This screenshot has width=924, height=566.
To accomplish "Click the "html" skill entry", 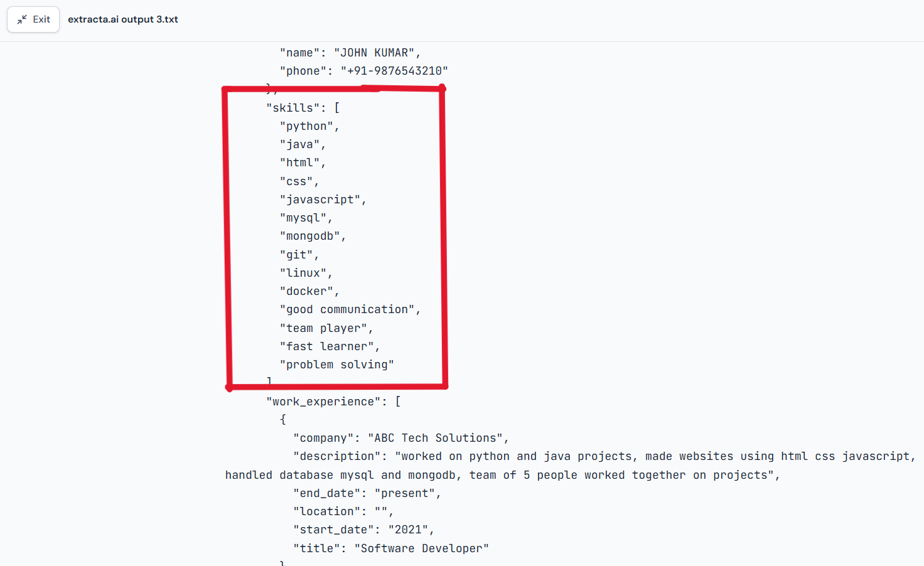I will (300, 163).
